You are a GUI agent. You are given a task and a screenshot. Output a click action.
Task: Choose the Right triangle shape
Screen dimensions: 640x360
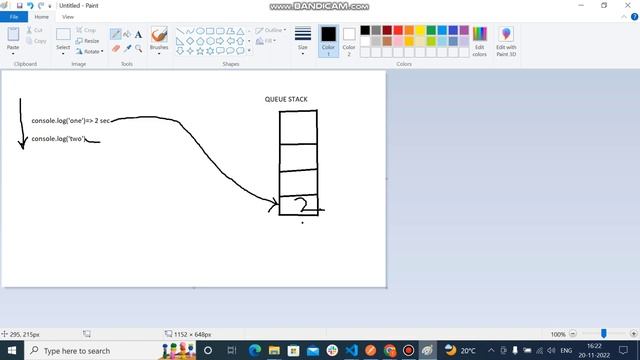click(180, 41)
